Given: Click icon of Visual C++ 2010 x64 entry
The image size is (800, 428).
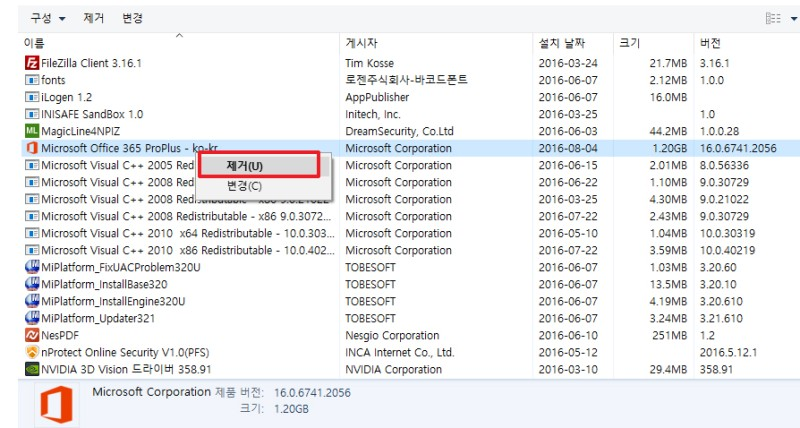Looking at the screenshot, I should (x=32, y=233).
